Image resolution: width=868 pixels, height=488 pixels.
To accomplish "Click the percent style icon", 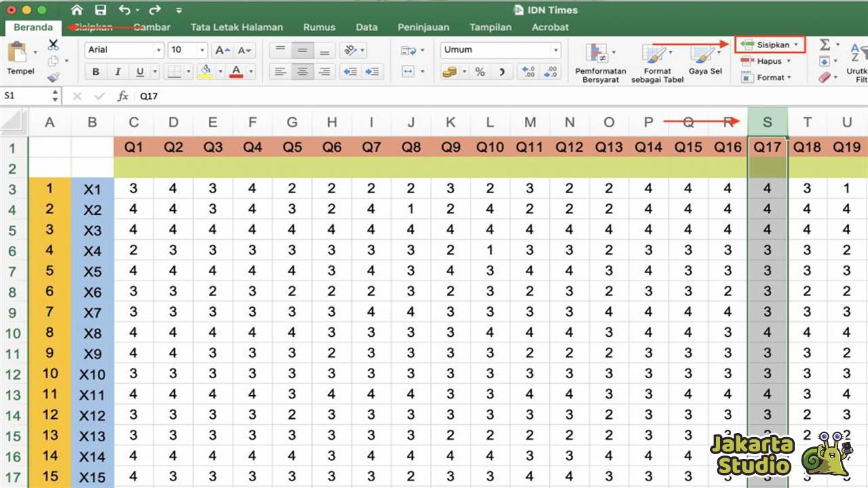I will click(x=479, y=71).
